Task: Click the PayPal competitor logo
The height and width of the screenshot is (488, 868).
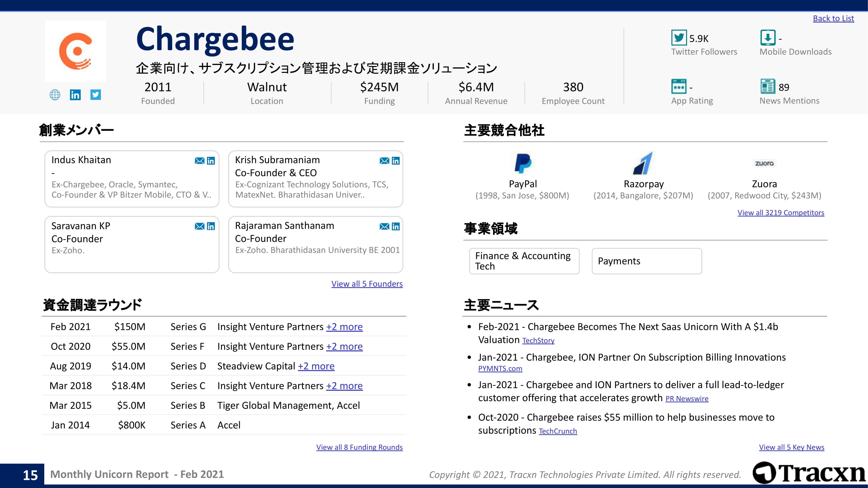Action: tap(523, 163)
